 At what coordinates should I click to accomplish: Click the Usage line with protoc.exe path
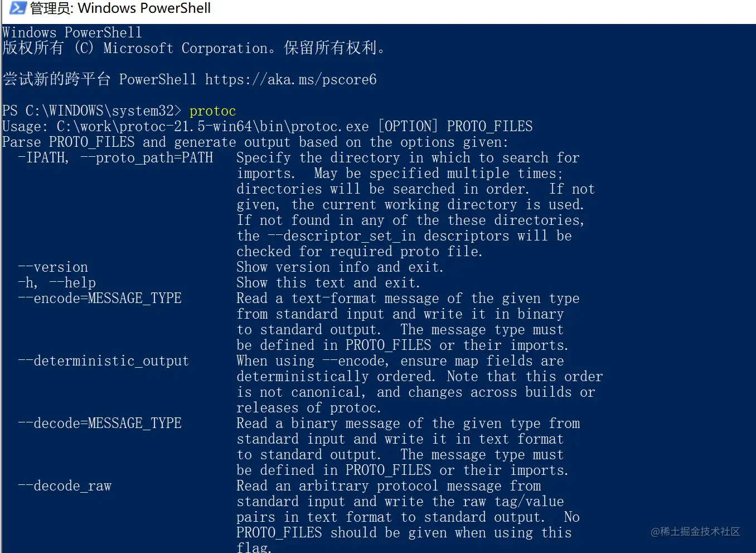pyautogui.click(x=268, y=127)
